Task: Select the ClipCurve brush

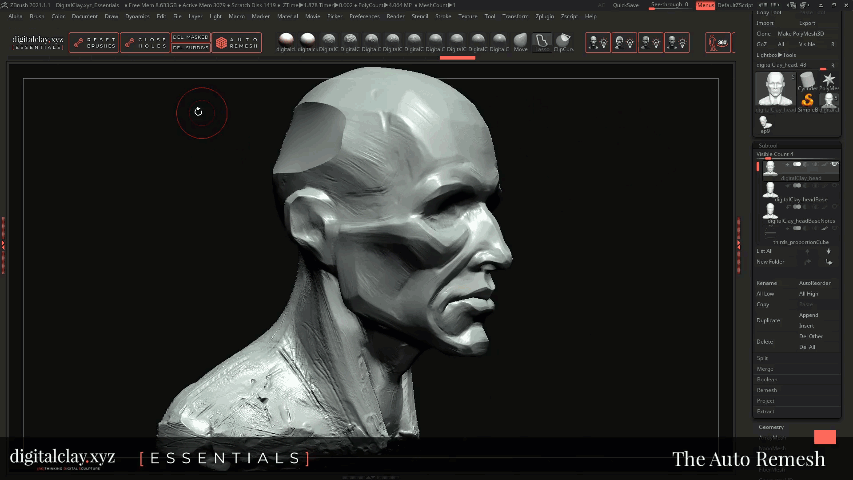Action: click(x=563, y=41)
